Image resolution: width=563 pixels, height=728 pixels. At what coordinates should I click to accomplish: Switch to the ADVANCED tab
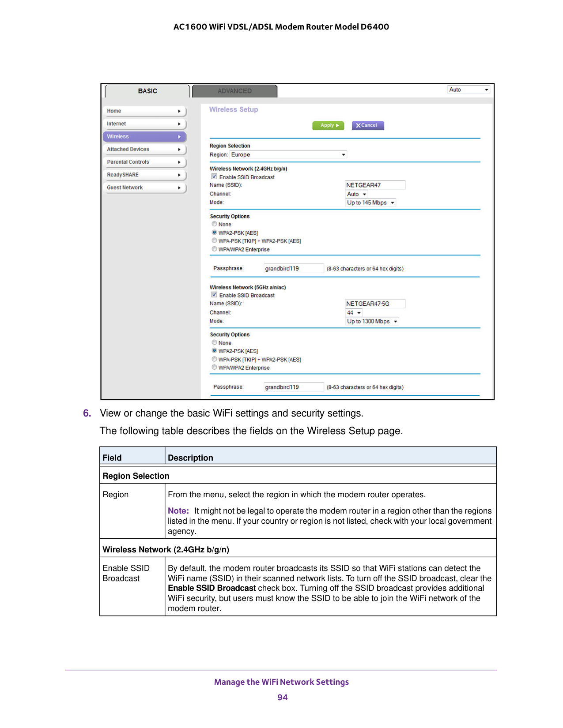pos(234,91)
